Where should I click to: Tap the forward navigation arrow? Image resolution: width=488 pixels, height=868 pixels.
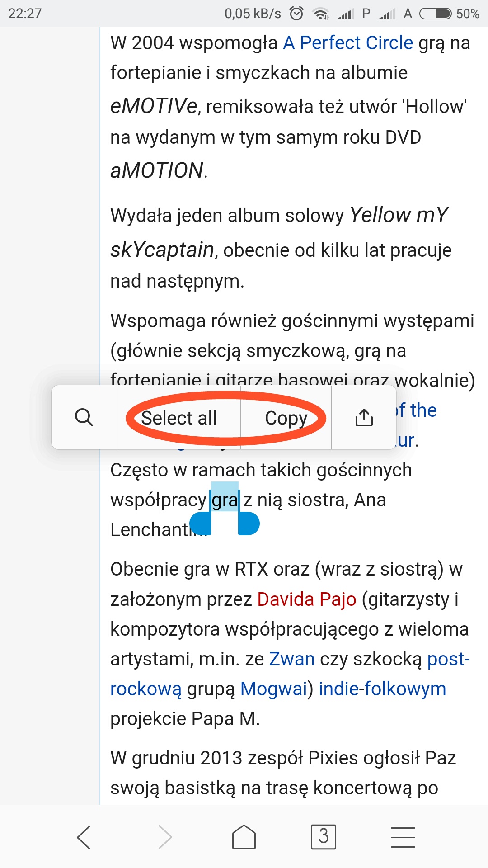click(x=165, y=837)
